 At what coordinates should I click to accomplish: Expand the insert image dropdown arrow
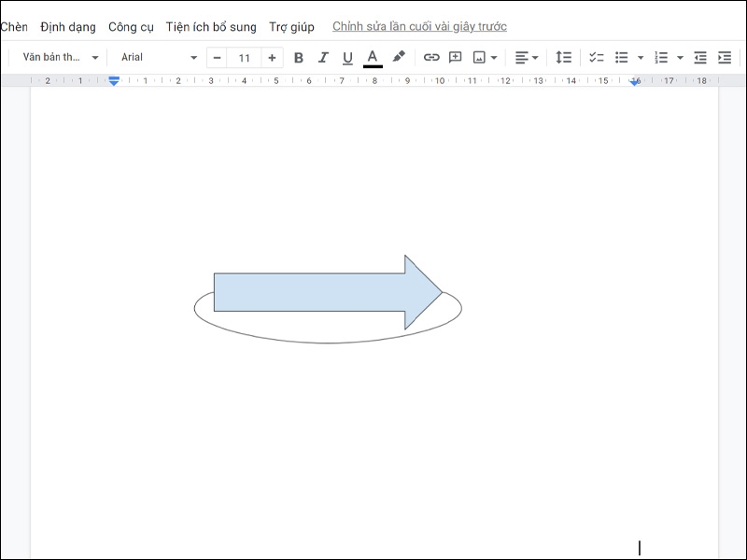click(494, 58)
